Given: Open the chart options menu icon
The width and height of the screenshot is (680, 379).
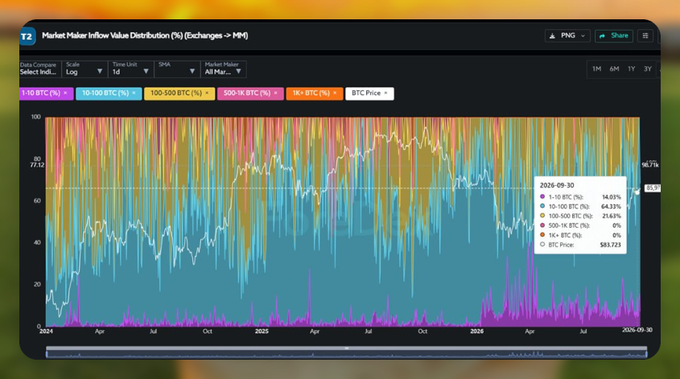Looking at the screenshot, I should tap(645, 36).
